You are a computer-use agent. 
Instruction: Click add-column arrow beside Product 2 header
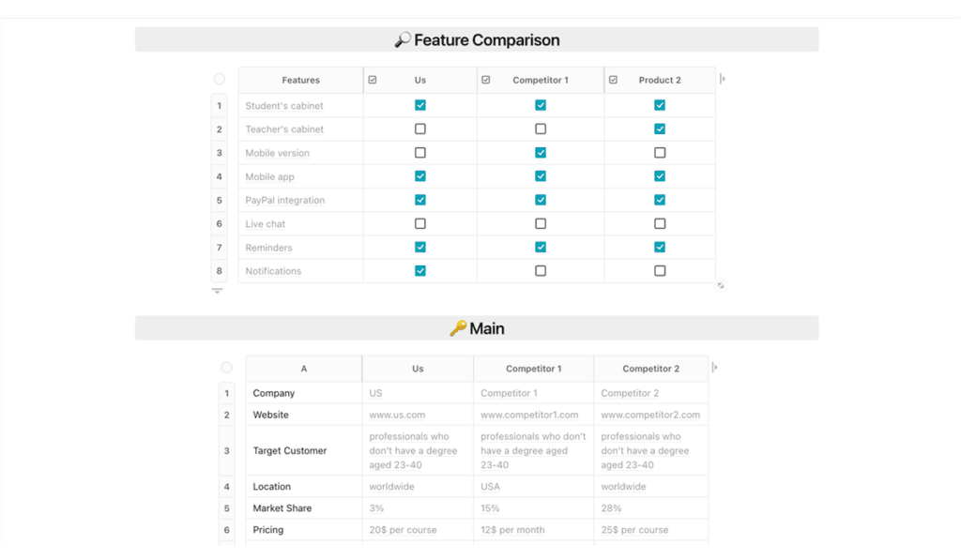click(x=723, y=79)
